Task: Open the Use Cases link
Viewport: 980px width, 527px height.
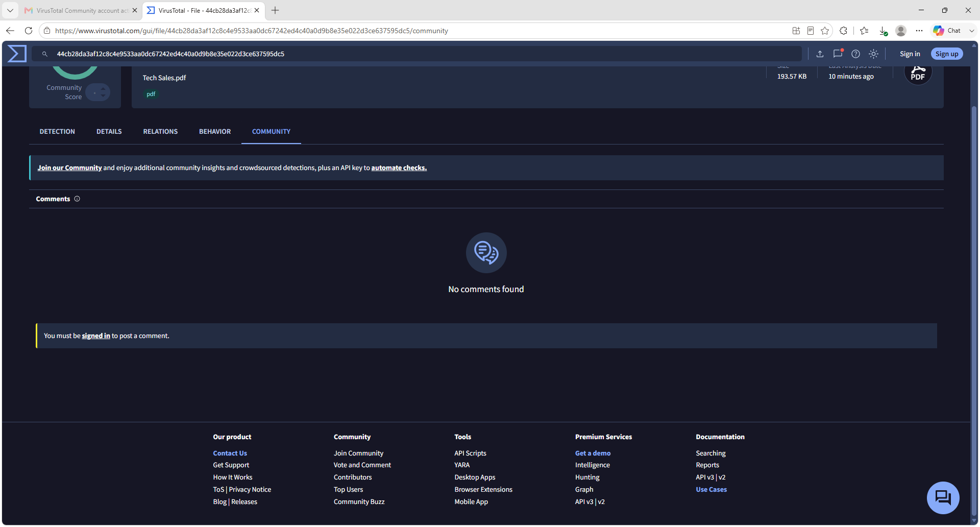Action: tap(711, 490)
